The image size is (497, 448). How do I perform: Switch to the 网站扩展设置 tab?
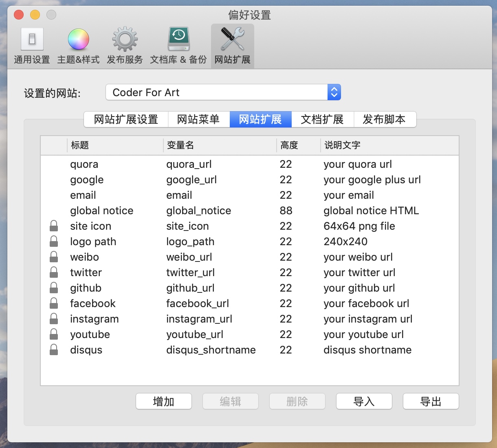(x=126, y=119)
